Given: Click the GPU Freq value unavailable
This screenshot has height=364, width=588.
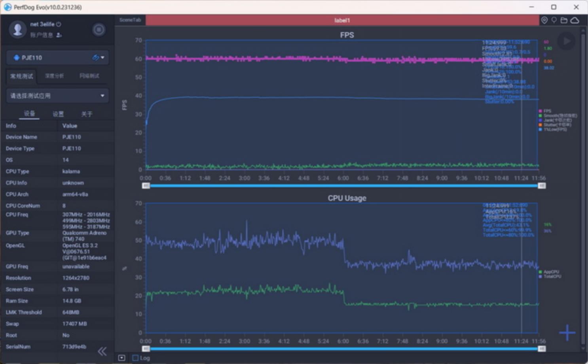Looking at the screenshot, I should [76, 267].
